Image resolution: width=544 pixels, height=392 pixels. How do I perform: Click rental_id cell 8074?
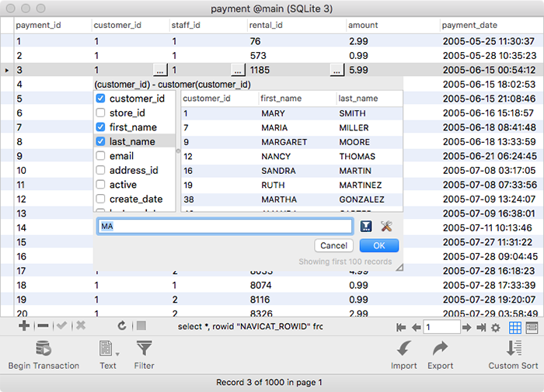point(260,285)
